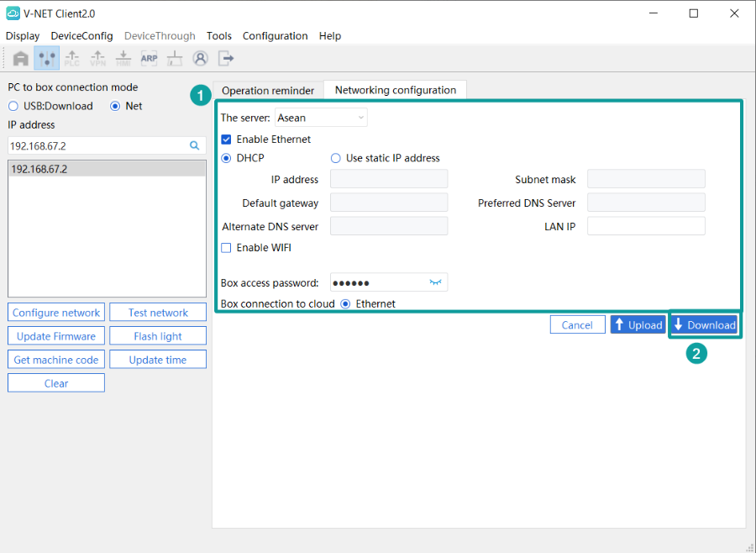
Task: Click the network IP address field
Action: pos(389,179)
